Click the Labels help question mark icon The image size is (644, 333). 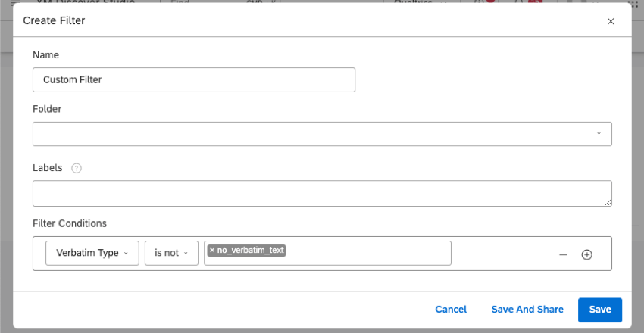76,168
